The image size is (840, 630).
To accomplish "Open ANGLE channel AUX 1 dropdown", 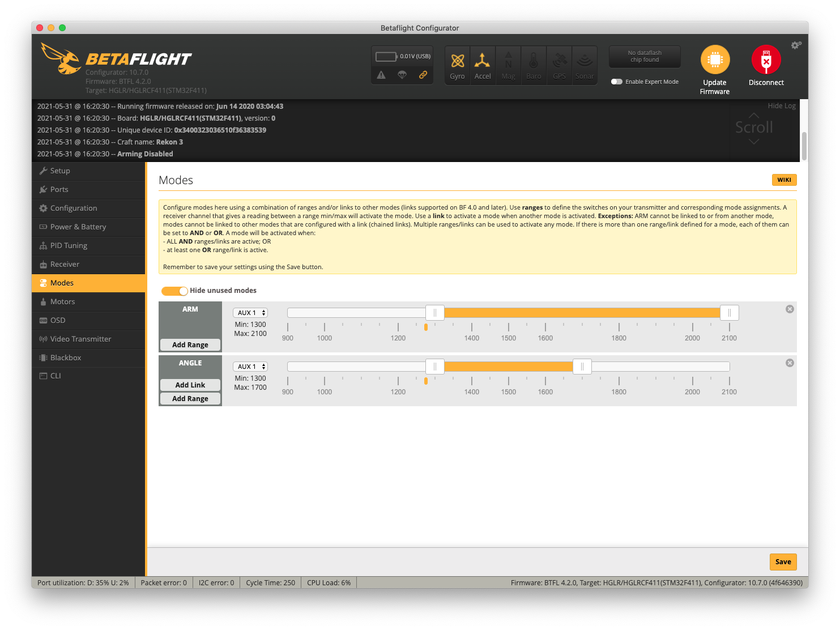I will [x=250, y=367].
